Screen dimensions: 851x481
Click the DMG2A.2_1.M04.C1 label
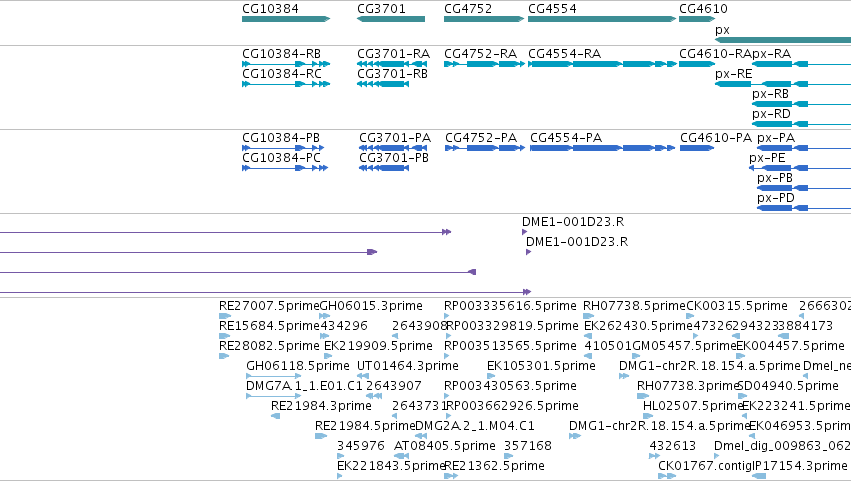point(475,427)
